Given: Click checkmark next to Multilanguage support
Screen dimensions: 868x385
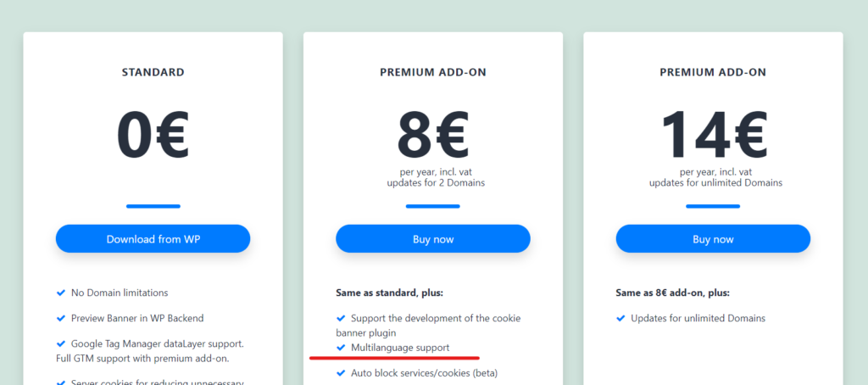Looking at the screenshot, I should tap(341, 348).
